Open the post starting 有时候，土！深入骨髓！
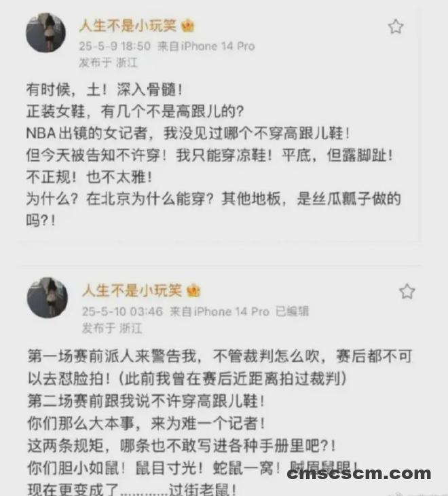The height and width of the screenshot is (496, 448). click(214, 155)
